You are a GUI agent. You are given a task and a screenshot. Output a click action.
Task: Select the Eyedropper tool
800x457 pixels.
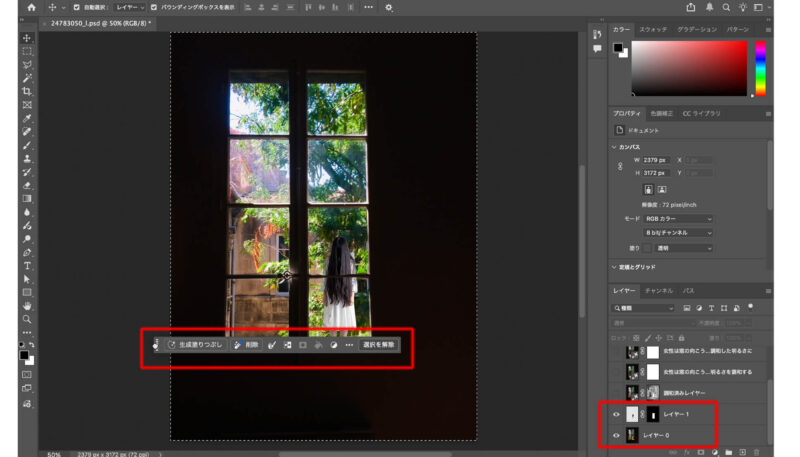[x=27, y=118]
